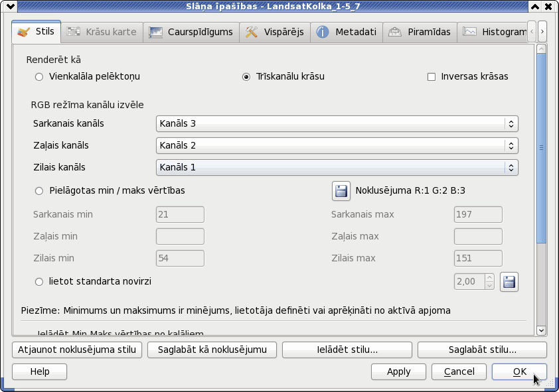The image size is (559, 392).
Task: Click the save icon beside the standard deviation spinbox
Action: (x=509, y=282)
